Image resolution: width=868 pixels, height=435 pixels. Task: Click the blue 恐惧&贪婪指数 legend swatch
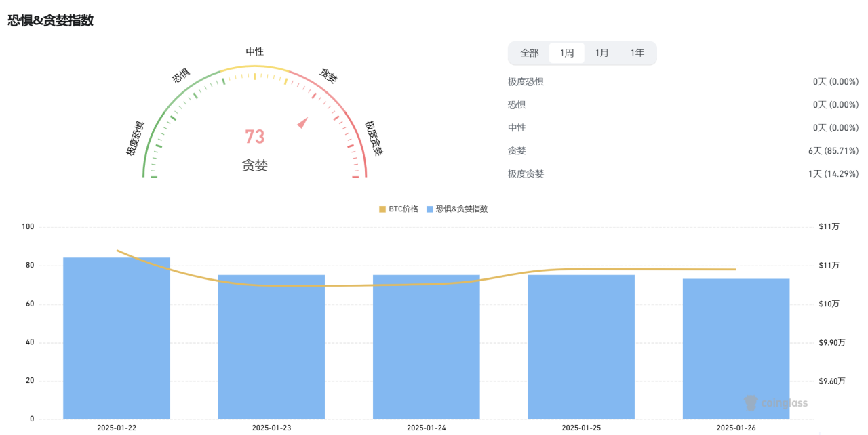[430, 209]
